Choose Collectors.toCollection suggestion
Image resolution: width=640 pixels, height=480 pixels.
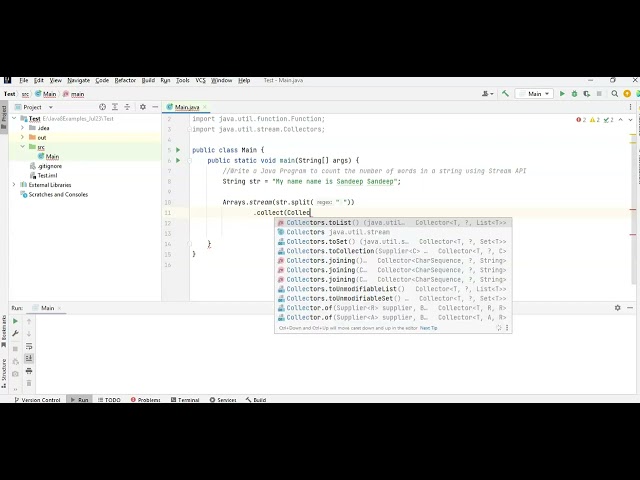click(393, 251)
